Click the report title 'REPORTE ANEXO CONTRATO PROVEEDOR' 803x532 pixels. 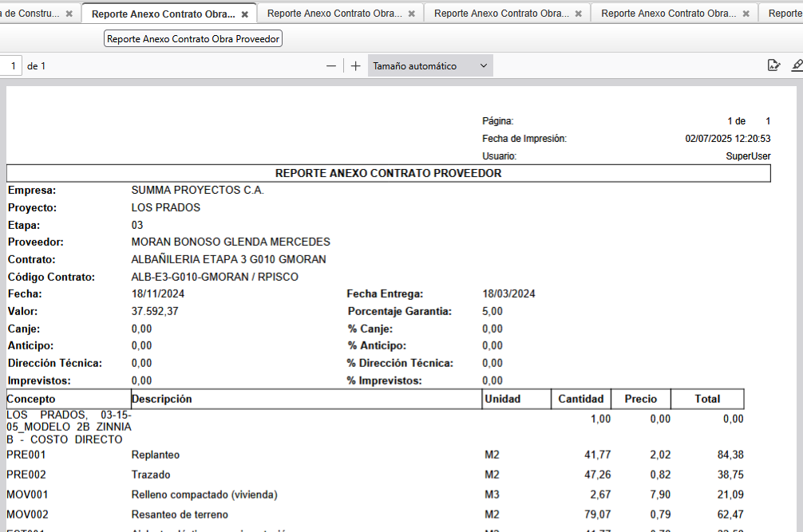coord(388,173)
